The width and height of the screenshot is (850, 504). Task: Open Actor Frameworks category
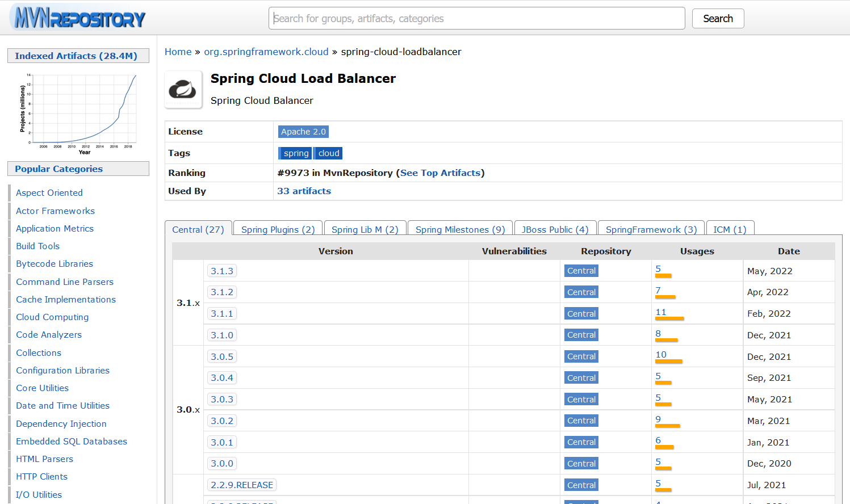55,211
